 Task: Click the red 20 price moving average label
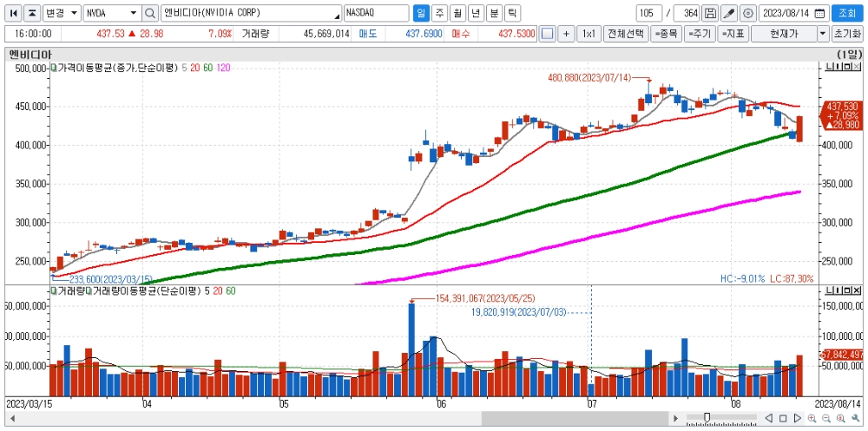coord(195,68)
